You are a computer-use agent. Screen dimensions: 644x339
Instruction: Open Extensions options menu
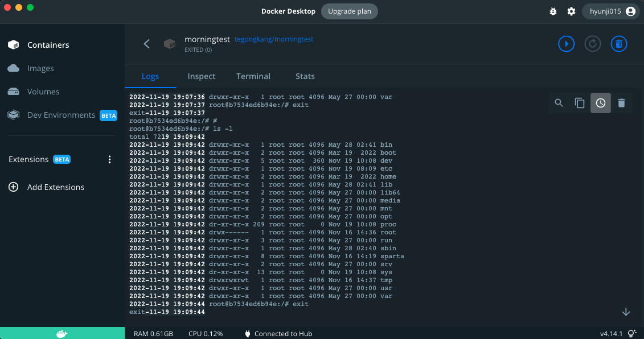109,159
